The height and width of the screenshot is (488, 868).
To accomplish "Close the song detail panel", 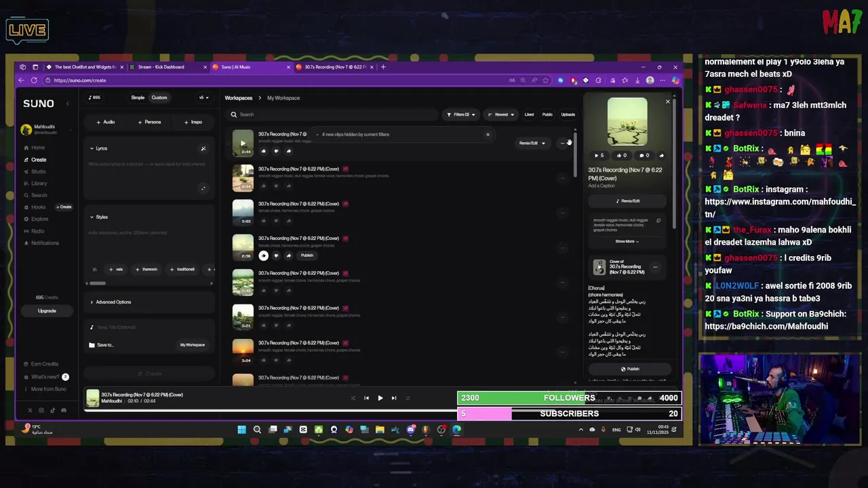I will tap(667, 102).
